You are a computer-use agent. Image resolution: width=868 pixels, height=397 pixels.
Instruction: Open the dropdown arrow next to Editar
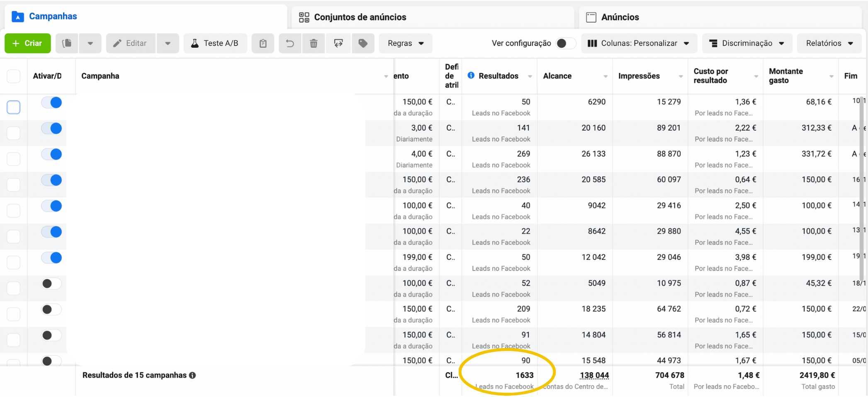point(168,43)
